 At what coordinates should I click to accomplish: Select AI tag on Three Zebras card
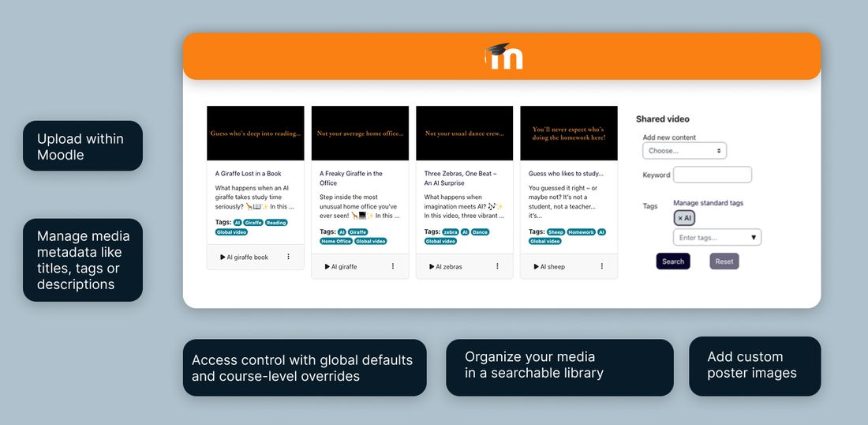[x=465, y=232]
